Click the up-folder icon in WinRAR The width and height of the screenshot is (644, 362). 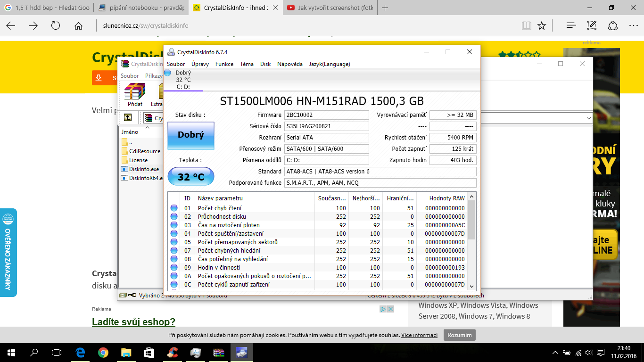[128, 117]
